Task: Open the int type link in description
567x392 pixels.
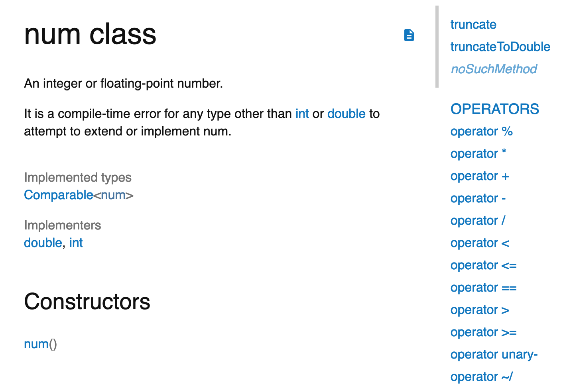Action: (302, 114)
